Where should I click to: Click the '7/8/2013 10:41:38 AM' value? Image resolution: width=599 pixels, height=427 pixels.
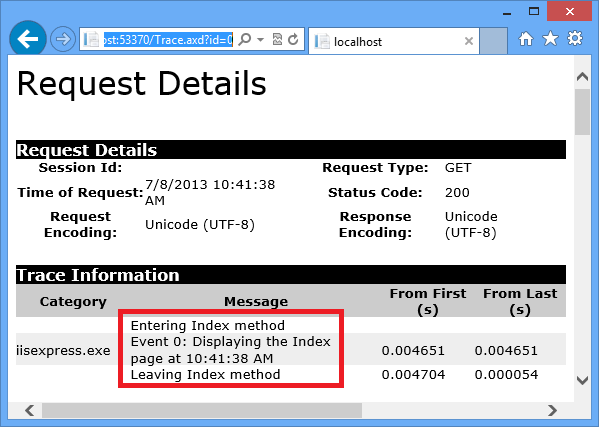(210, 192)
